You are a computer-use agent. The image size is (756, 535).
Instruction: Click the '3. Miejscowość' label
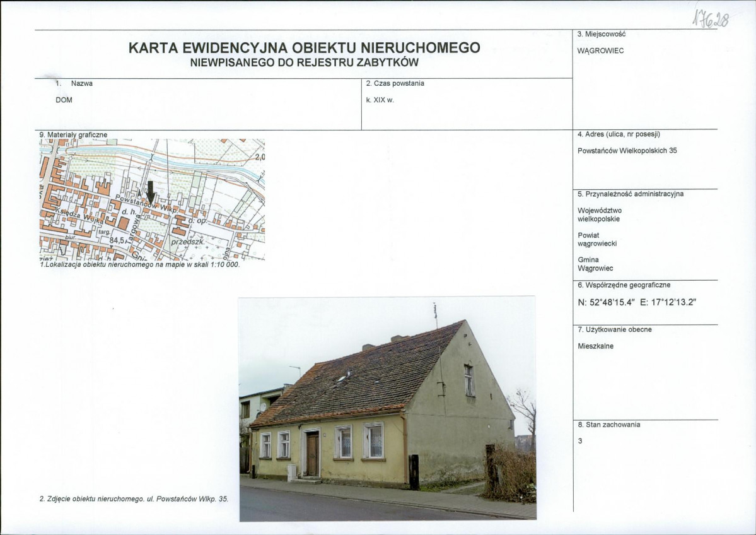(x=602, y=34)
